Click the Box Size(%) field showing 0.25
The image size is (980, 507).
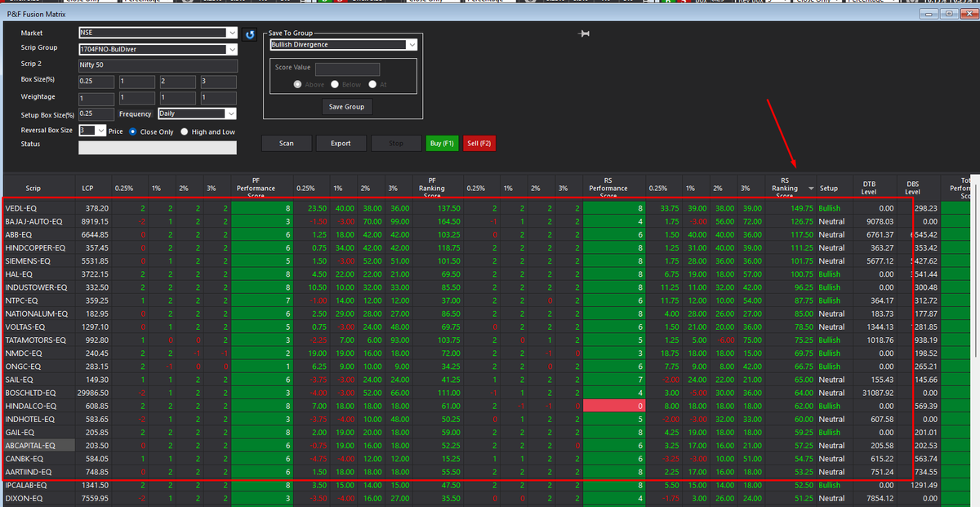point(96,82)
